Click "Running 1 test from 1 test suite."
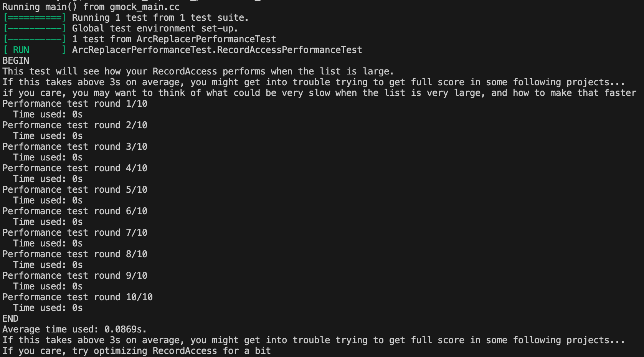 coord(160,18)
